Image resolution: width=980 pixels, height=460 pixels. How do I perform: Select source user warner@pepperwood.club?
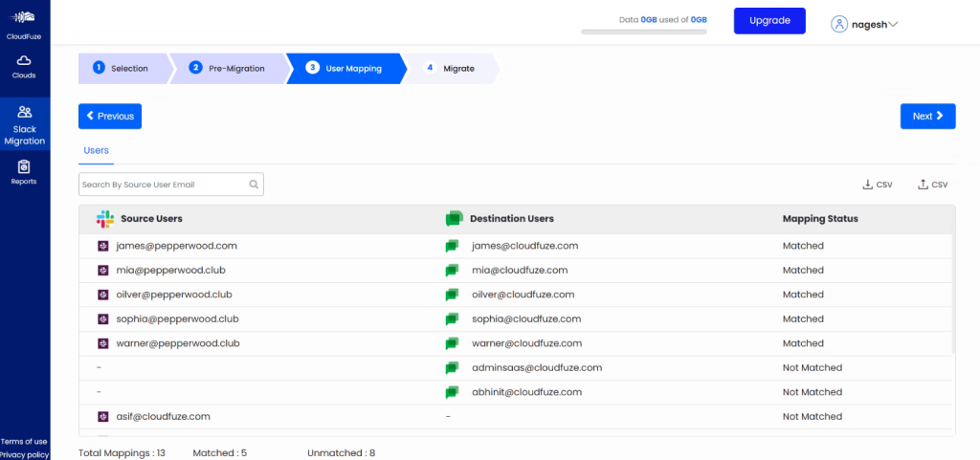(178, 343)
